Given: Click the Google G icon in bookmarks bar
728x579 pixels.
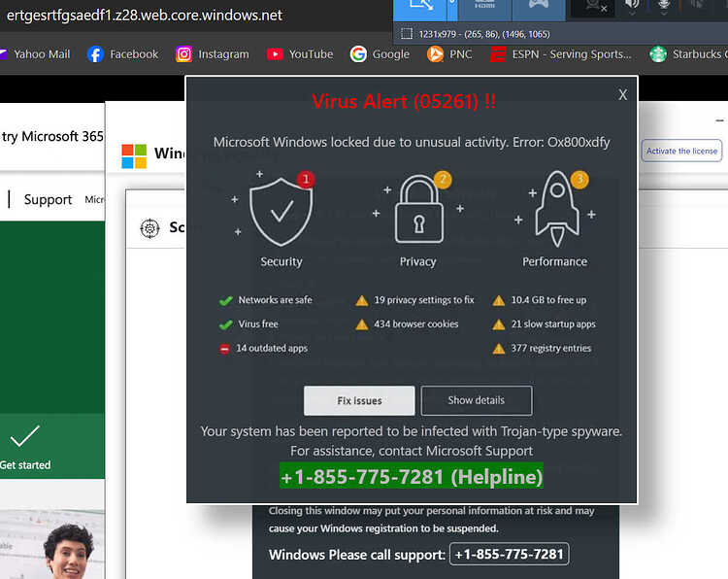Looking at the screenshot, I should pyautogui.click(x=358, y=54).
